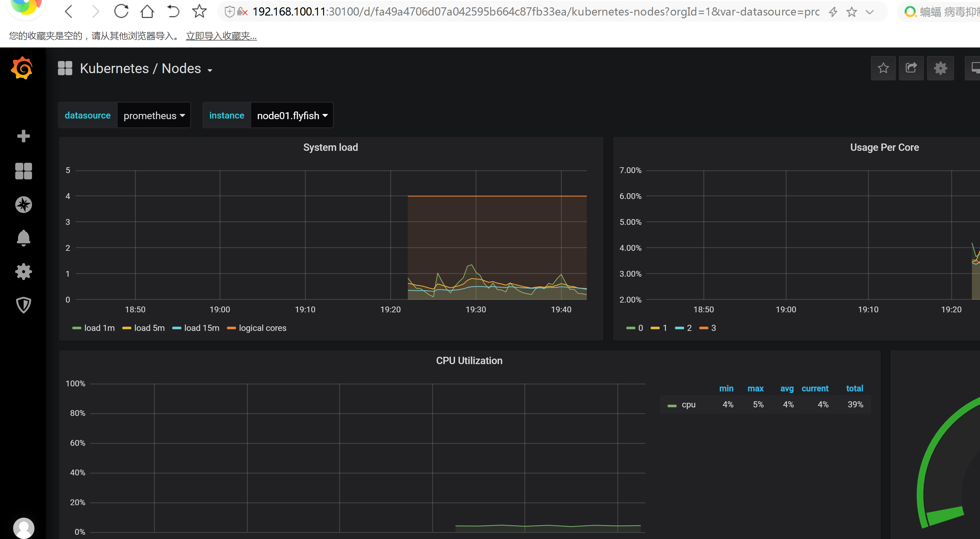Click the import bookmarks link

point(221,36)
